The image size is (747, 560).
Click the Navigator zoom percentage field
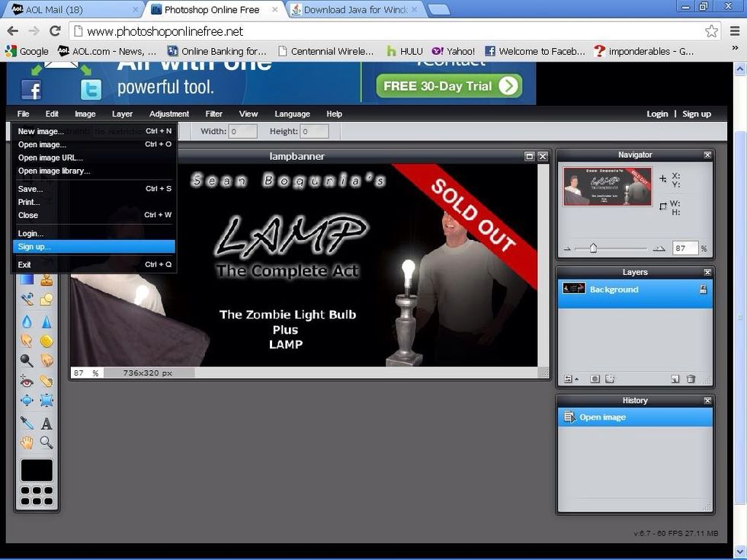coord(685,248)
